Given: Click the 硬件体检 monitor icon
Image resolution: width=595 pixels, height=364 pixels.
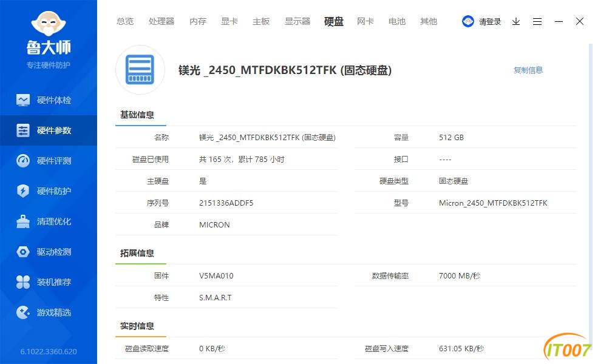Looking at the screenshot, I should pos(23,100).
